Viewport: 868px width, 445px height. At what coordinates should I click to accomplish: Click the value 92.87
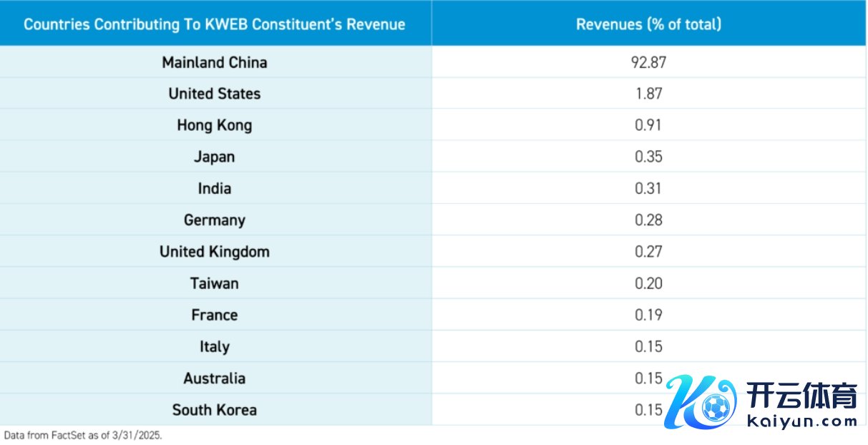[648, 62]
